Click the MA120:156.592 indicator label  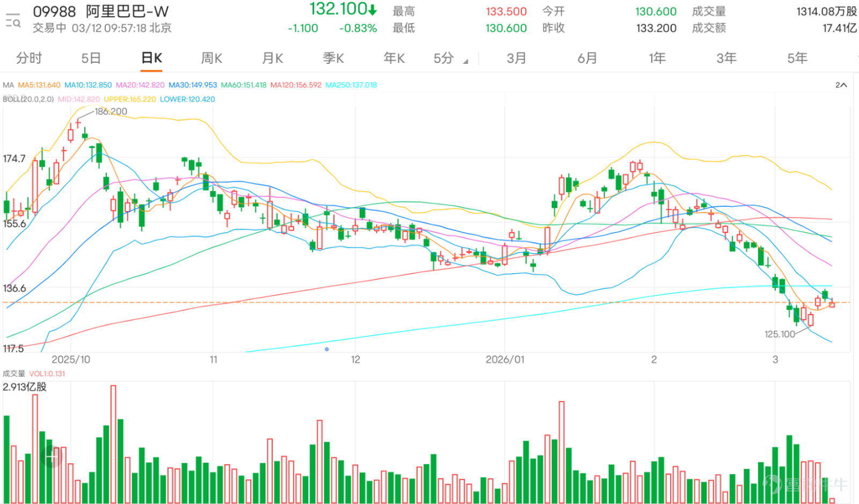(x=296, y=85)
